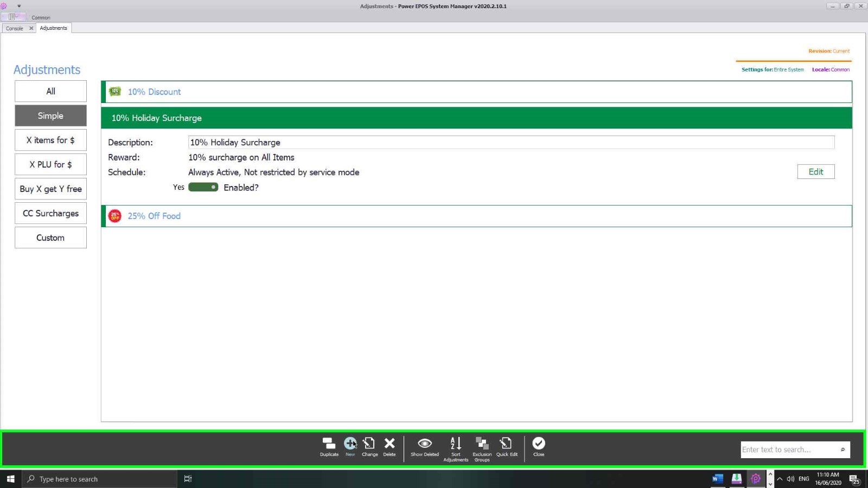
Task: Click the search magnifier icon
Action: click(843, 450)
